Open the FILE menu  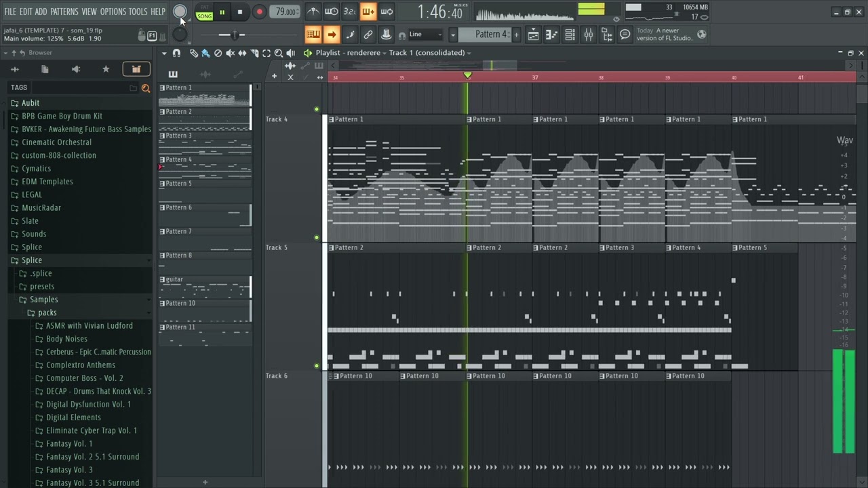(x=10, y=12)
